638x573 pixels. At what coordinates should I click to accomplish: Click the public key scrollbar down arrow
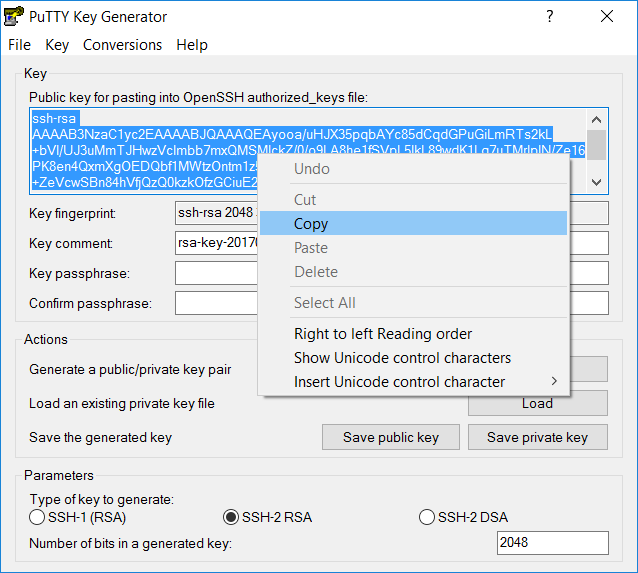click(x=596, y=182)
